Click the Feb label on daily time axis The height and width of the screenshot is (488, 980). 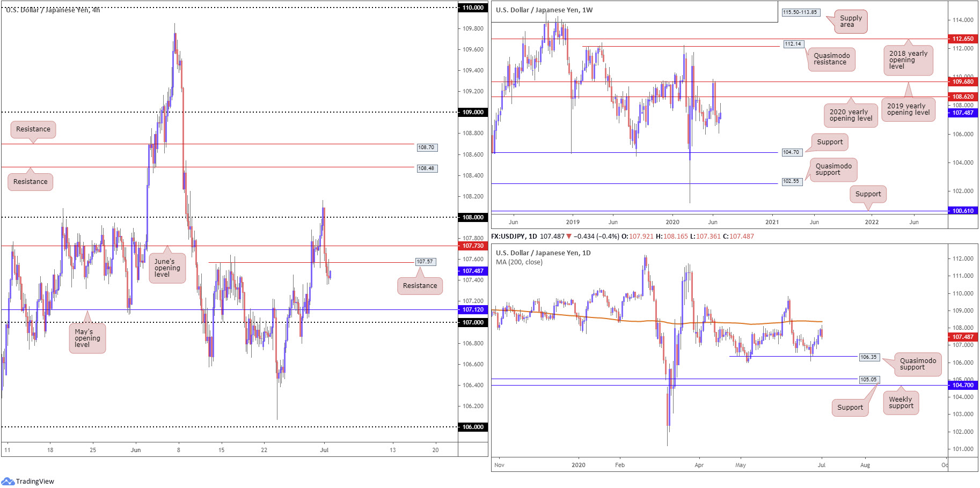pos(620,465)
